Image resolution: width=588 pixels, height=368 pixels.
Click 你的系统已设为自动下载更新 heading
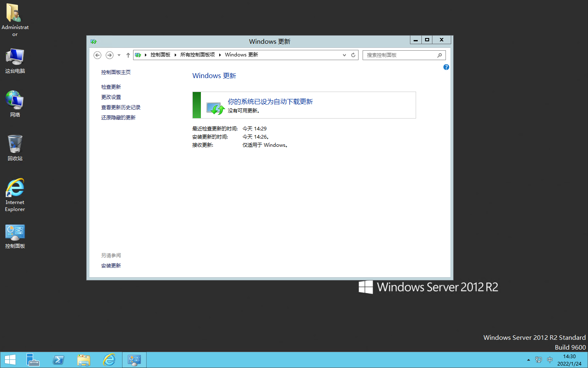270,101
